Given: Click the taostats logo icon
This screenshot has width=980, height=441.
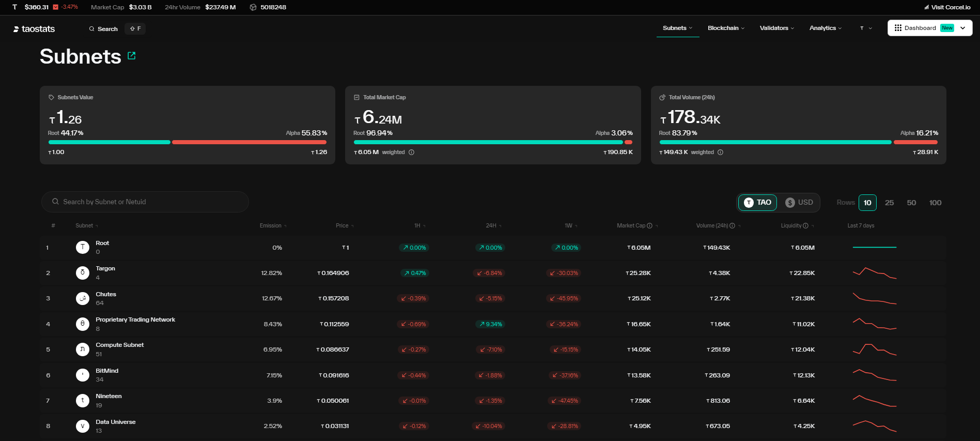Looking at the screenshot, I should pos(16,29).
